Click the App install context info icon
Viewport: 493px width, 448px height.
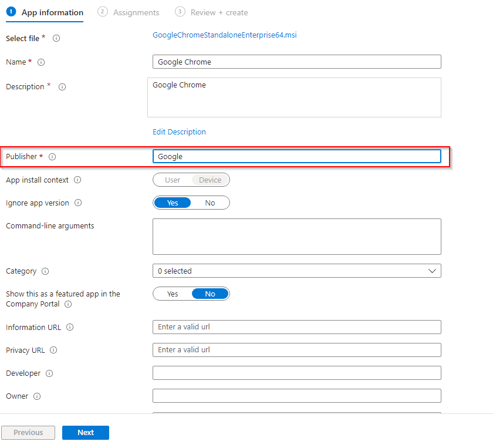point(77,180)
